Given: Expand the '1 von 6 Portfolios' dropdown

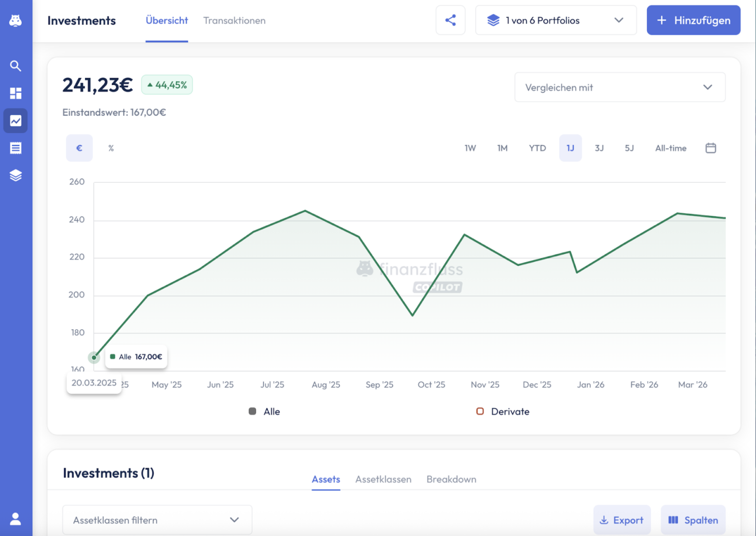Looking at the screenshot, I should click(x=555, y=20).
